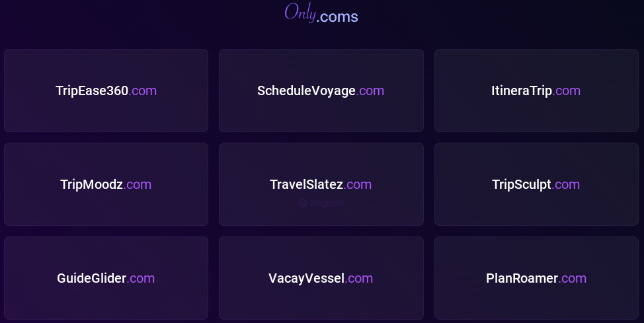
Task: Open the Only.coms logo at top
Action: [x=321, y=14]
